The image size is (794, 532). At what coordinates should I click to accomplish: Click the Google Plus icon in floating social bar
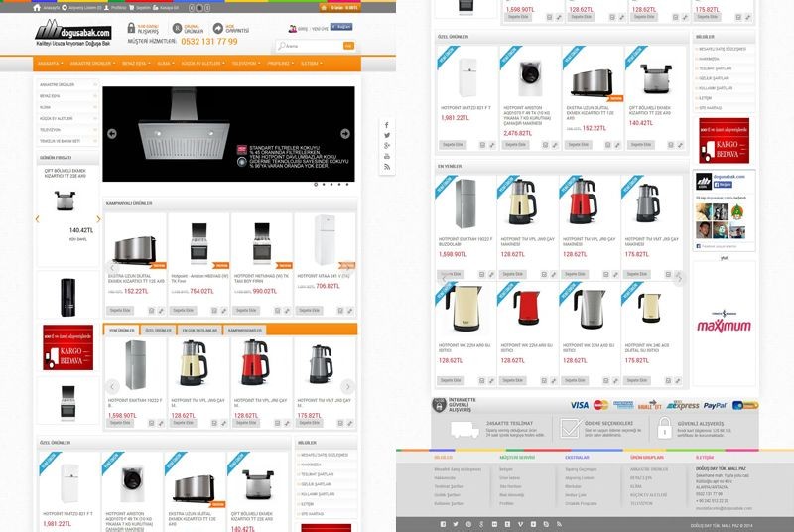(387, 146)
